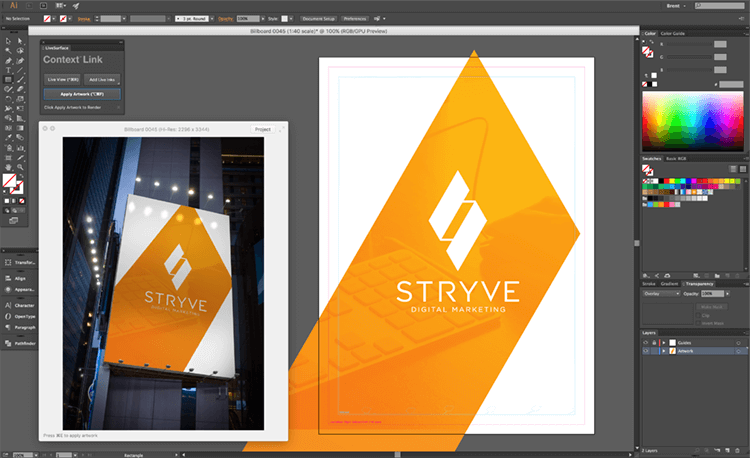This screenshot has height=458, width=750.
Task: Click the Project button in preview window
Action: click(263, 129)
